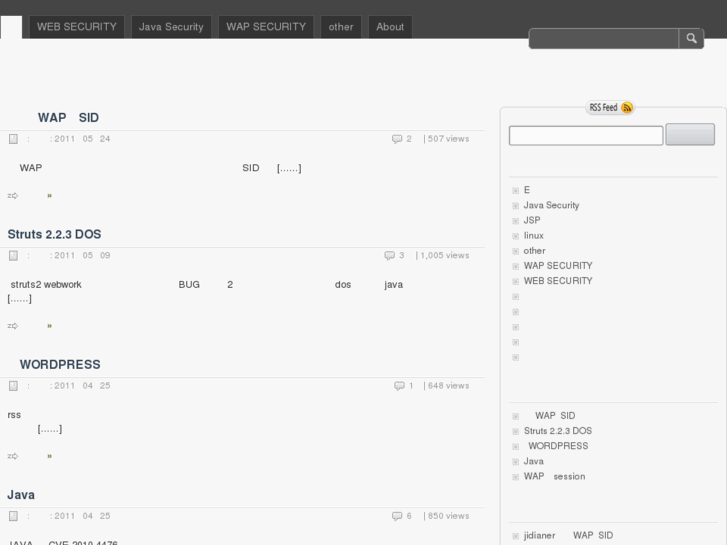
Task: Follow the » link under Struts excerpt
Action: (x=50, y=326)
